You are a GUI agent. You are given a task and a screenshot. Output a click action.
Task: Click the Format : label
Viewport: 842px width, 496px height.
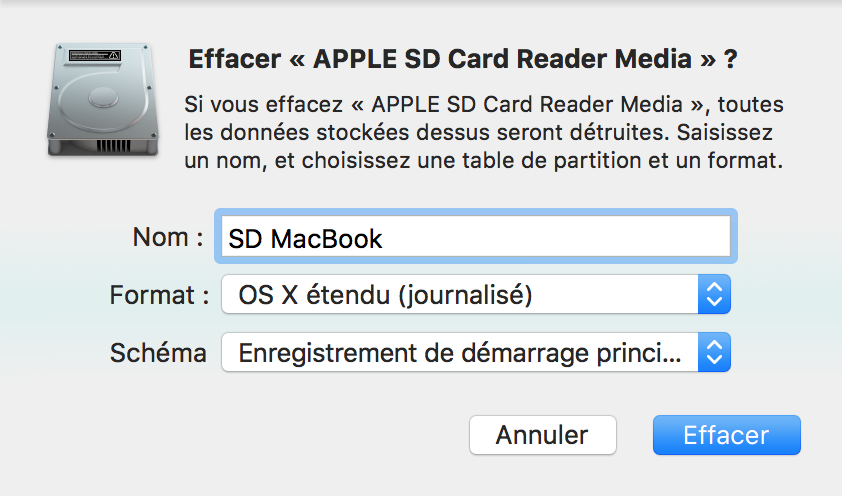click(x=159, y=295)
